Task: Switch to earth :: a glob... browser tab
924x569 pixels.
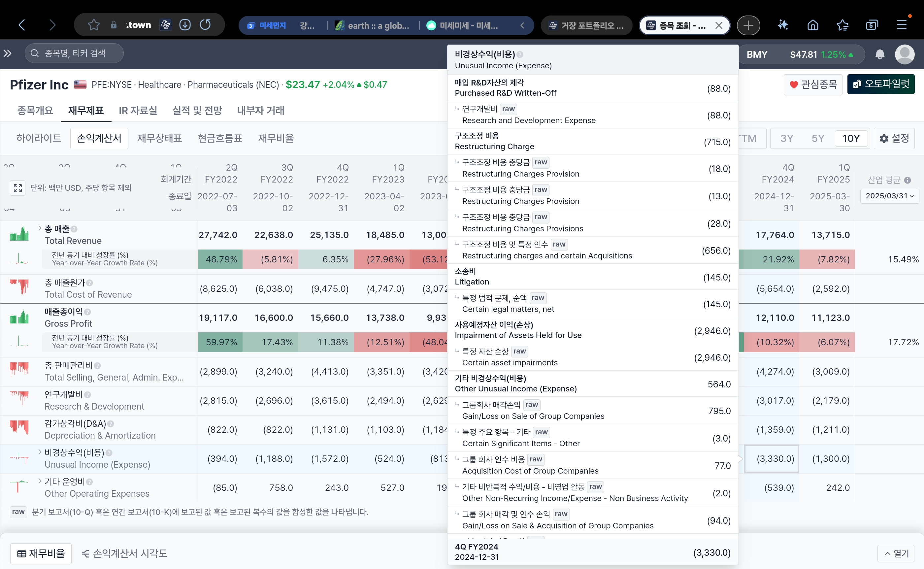Action: pyautogui.click(x=373, y=26)
